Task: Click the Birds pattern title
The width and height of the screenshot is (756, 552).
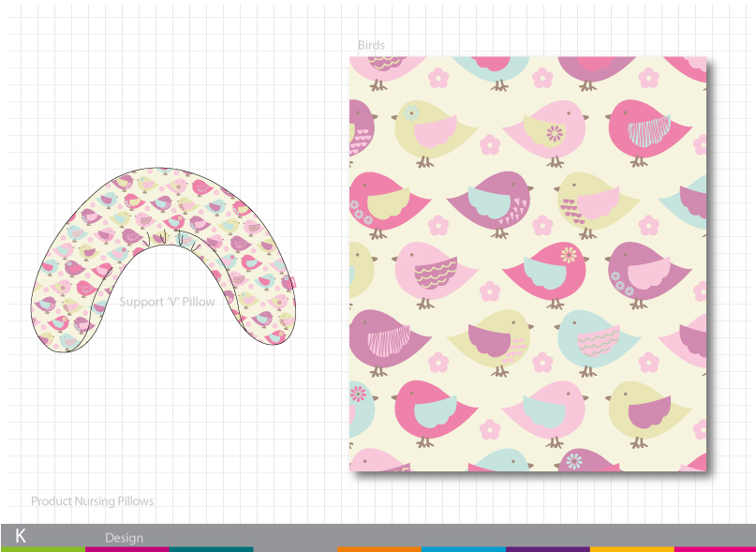Action: pos(371,45)
